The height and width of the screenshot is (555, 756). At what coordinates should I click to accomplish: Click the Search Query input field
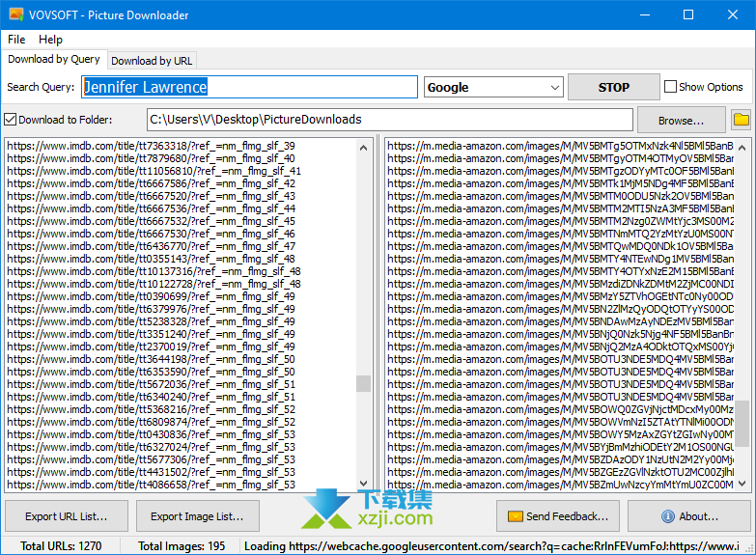click(249, 87)
